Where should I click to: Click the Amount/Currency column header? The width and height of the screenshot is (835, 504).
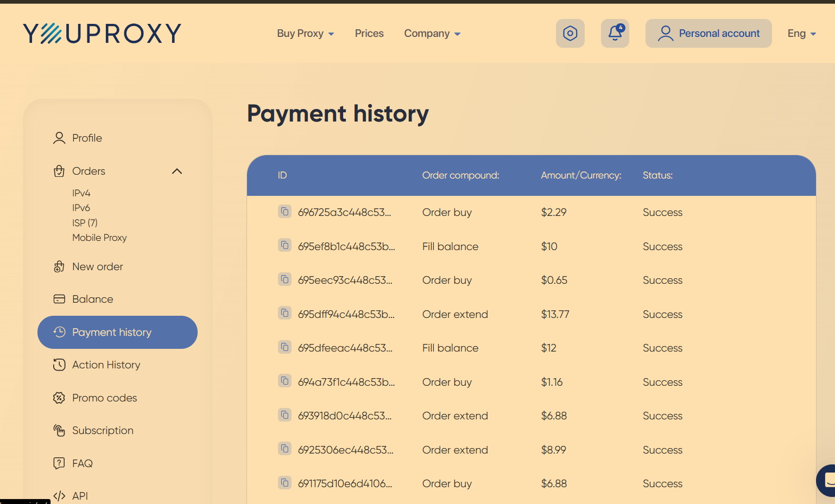coord(581,176)
